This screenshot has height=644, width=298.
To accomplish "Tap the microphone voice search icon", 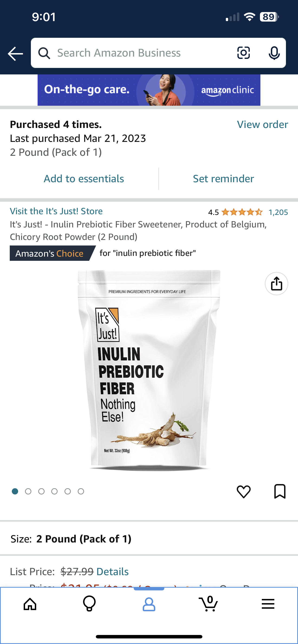I will 274,53.
